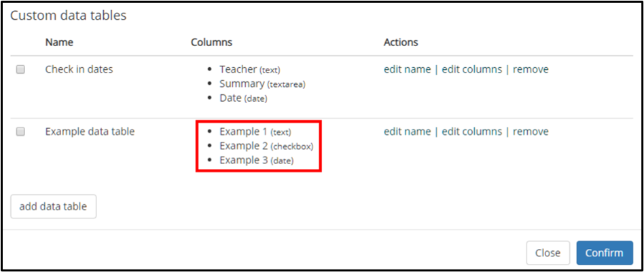
Task: Select the Example 1 (text) column entry
Action: (x=255, y=132)
